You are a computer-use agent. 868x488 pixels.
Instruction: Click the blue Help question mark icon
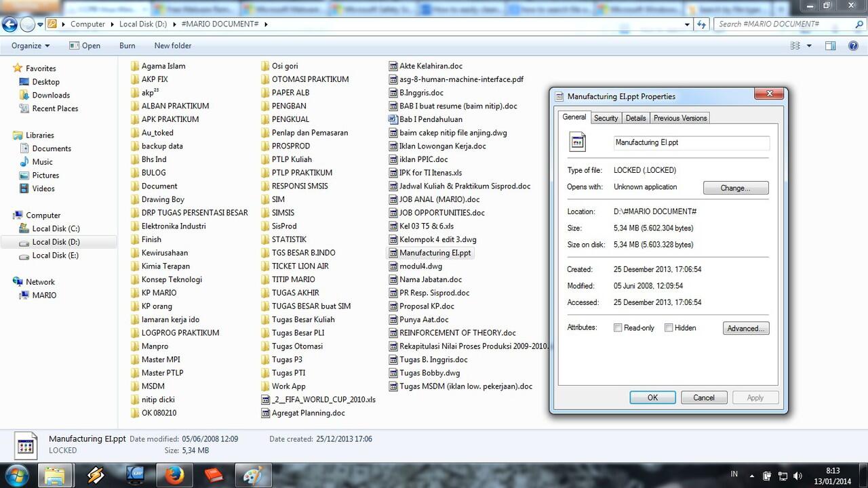[x=853, y=45]
